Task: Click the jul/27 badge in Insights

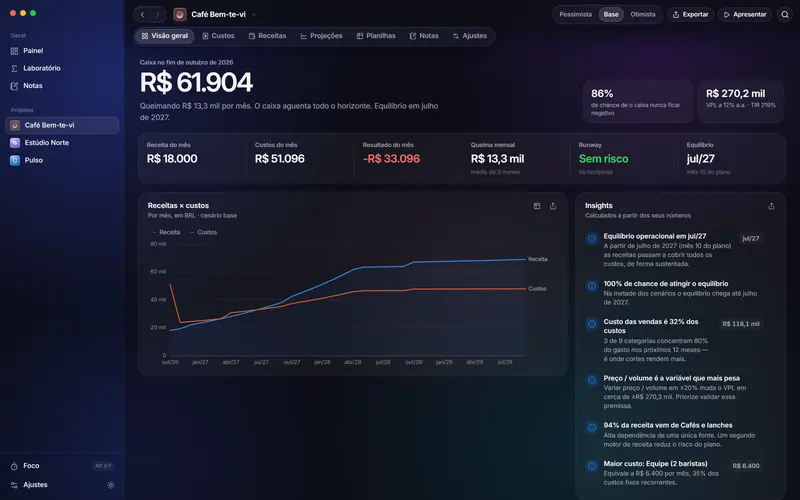Action: pos(750,238)
